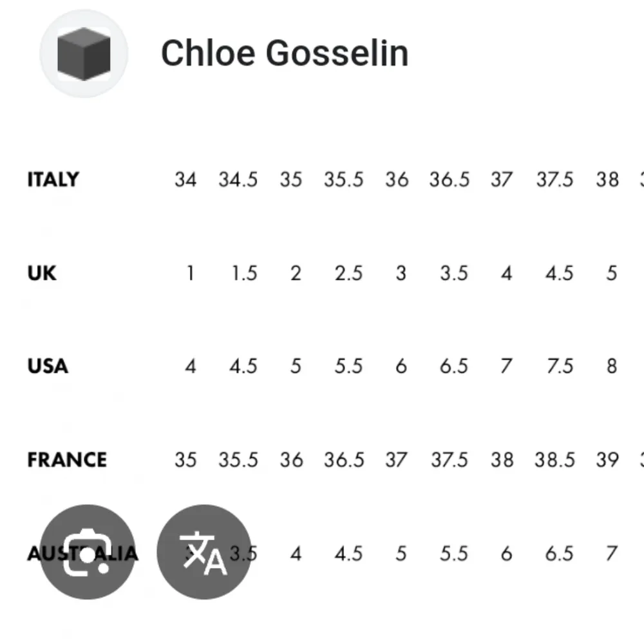Screen dimensions: 644x644
Task: Select the UK row label
Action: point(42,273)
